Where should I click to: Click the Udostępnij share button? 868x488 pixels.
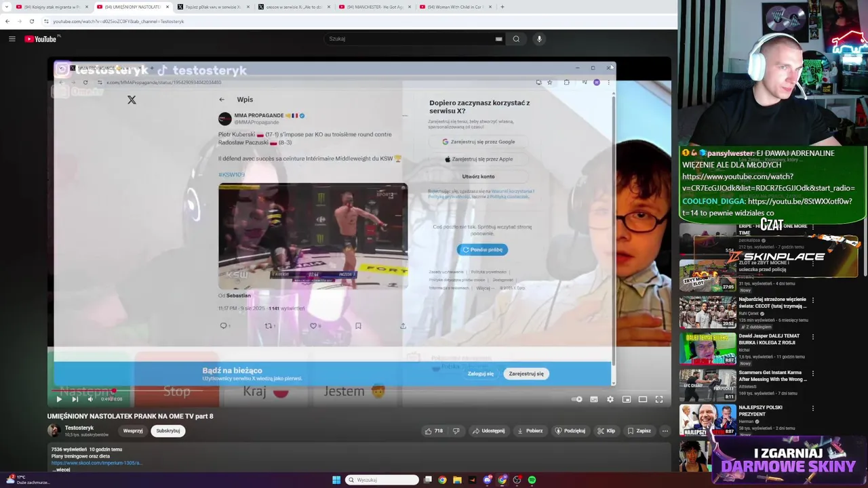[x=488, y=430]
